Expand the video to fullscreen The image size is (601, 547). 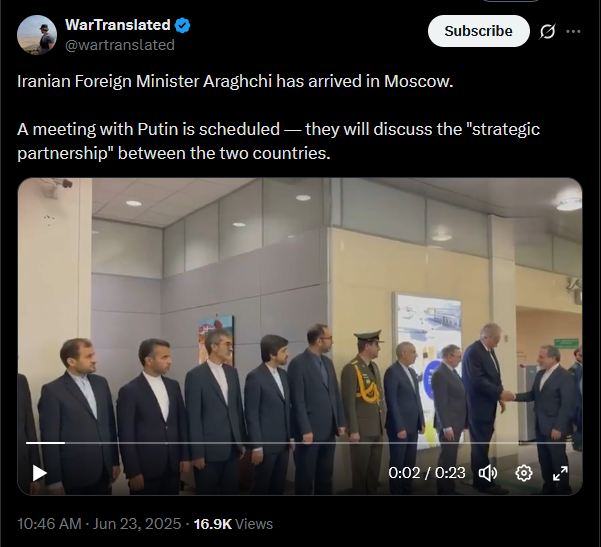click(x=560, y=473)
